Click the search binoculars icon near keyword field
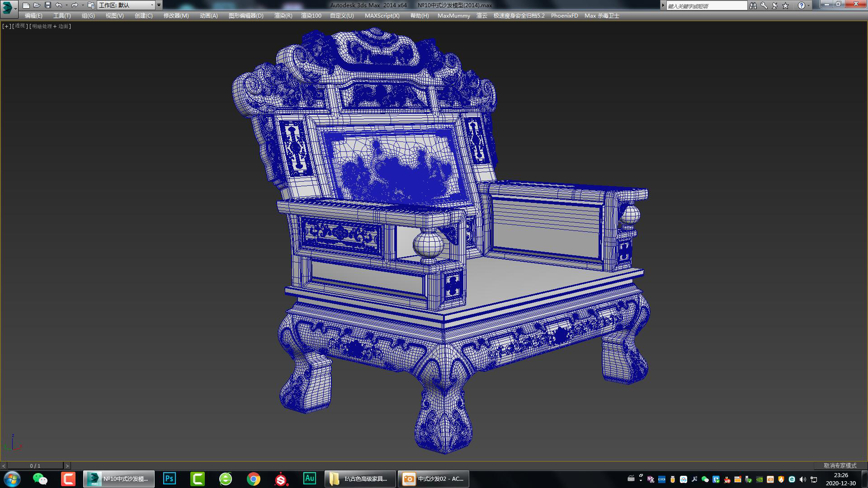This screenshot has width=868, height=488. click(x=754, y=5)
